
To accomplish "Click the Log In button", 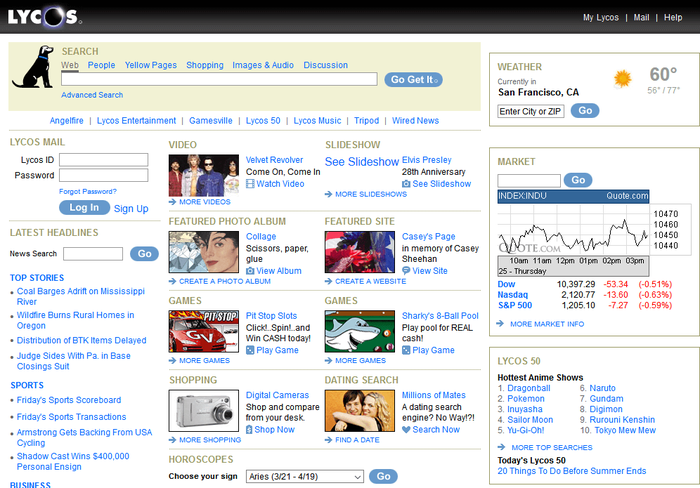I will [84, 208].
